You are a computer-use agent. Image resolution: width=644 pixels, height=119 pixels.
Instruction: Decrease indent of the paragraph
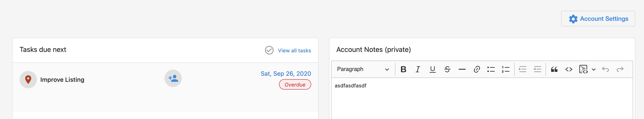point(537,69)
